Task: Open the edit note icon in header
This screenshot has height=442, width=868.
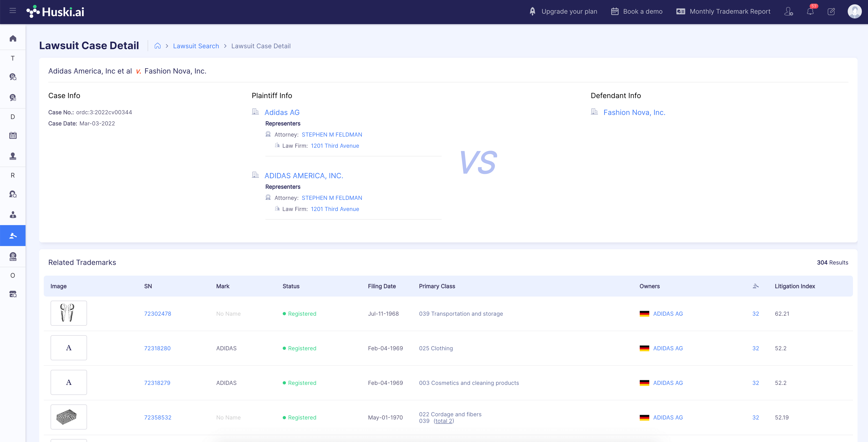Action: 831,11
